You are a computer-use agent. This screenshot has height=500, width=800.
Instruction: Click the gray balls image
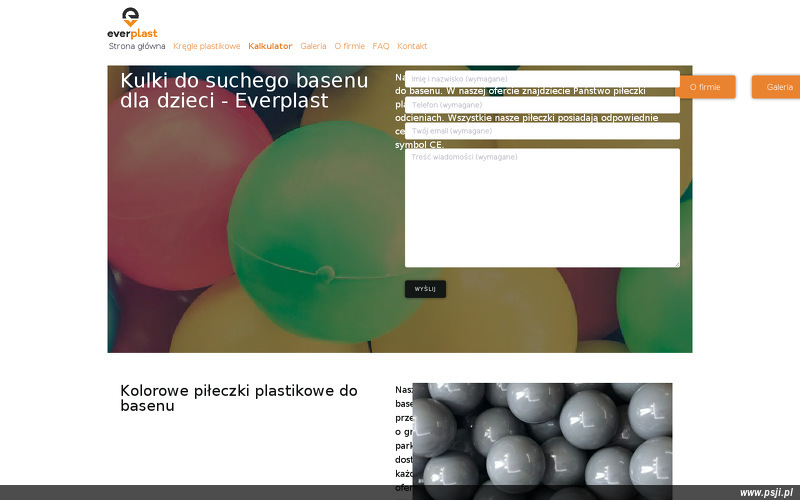click(x=542, y=441)
